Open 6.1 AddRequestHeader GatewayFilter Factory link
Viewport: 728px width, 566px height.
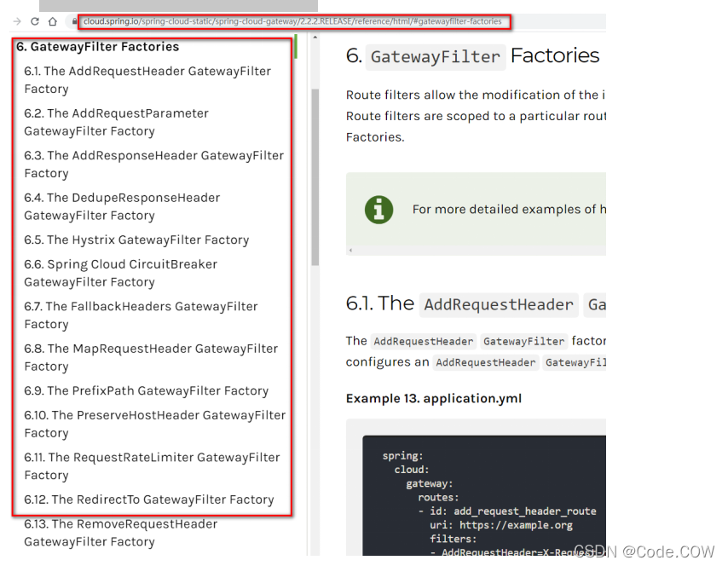(x=147, y=80)
